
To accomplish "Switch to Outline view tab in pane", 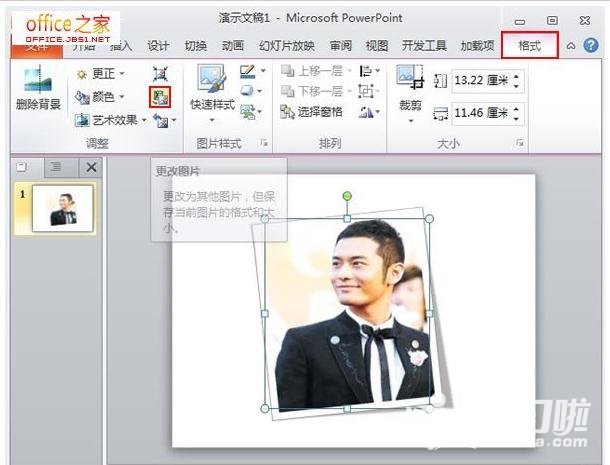I will (56, 167).
